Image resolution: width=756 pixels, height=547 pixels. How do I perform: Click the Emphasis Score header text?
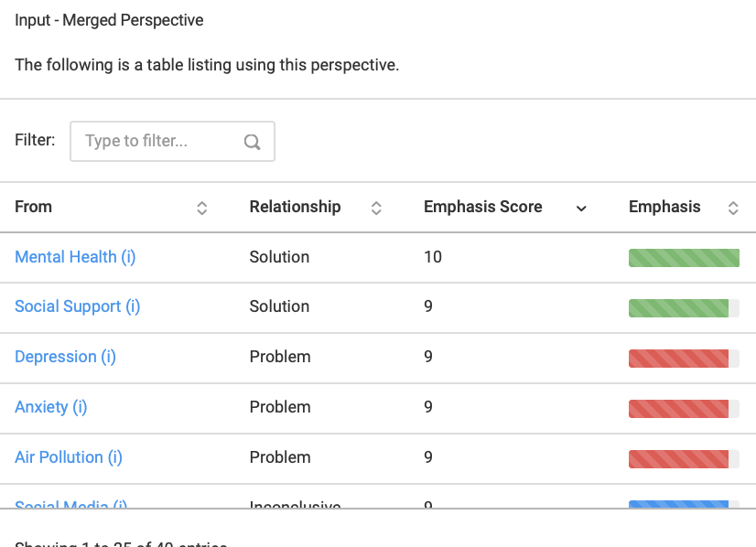pyautogui.click(x=483, y=207)
